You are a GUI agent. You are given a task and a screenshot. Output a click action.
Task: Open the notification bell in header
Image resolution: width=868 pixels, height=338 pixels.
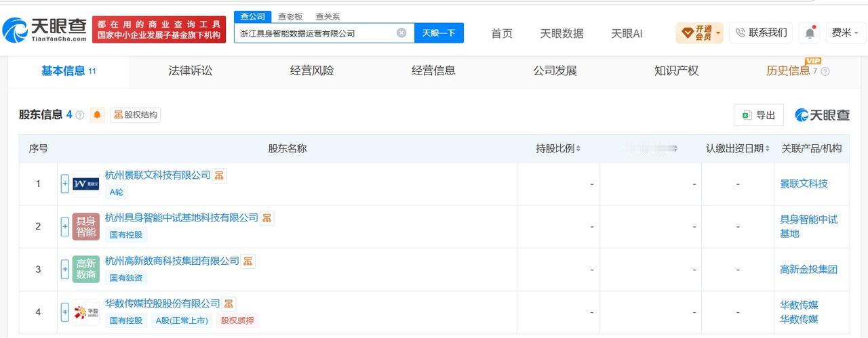(x=810, y=33)
